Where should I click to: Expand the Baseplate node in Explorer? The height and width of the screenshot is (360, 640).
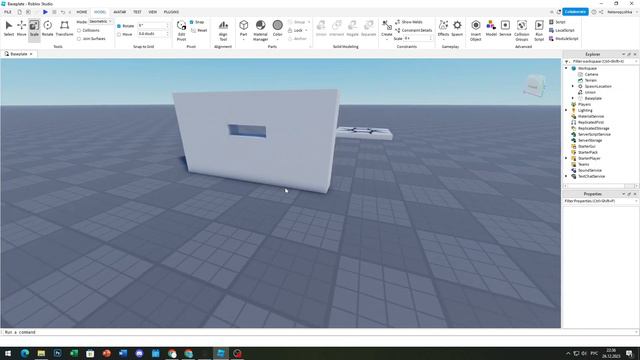tap(573, 98)
